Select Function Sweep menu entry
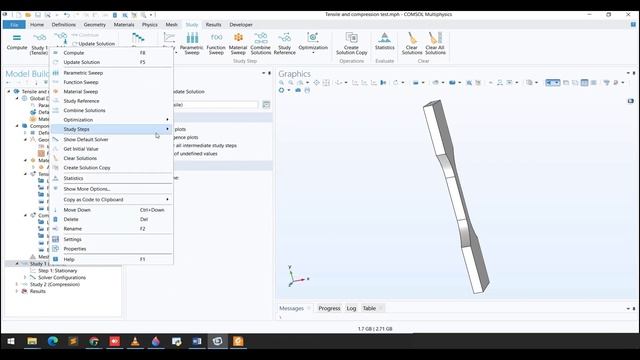The height and width of the screenshot is (360, 640). pos(111,82)
